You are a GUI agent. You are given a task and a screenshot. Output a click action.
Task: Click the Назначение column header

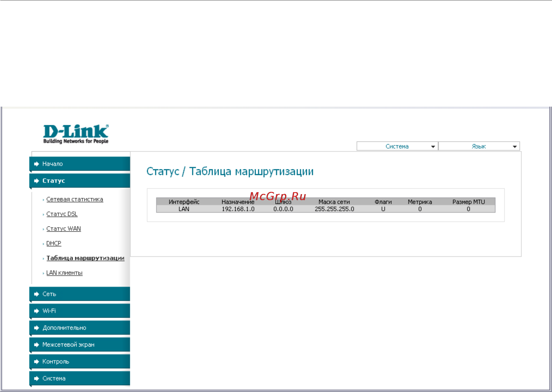point(238,202)
